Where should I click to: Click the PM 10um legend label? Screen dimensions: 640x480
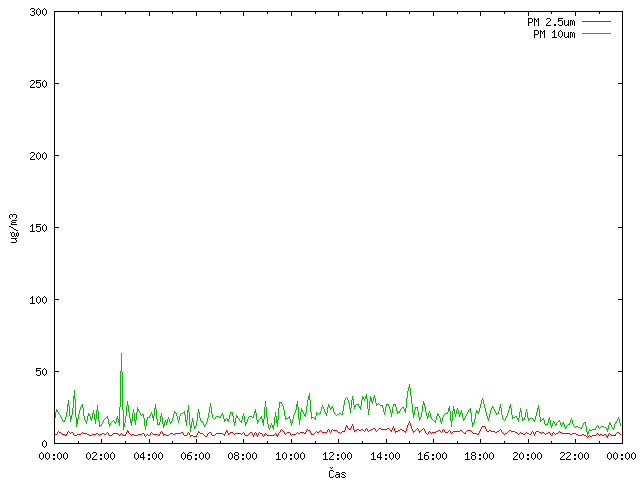[554, 34]
